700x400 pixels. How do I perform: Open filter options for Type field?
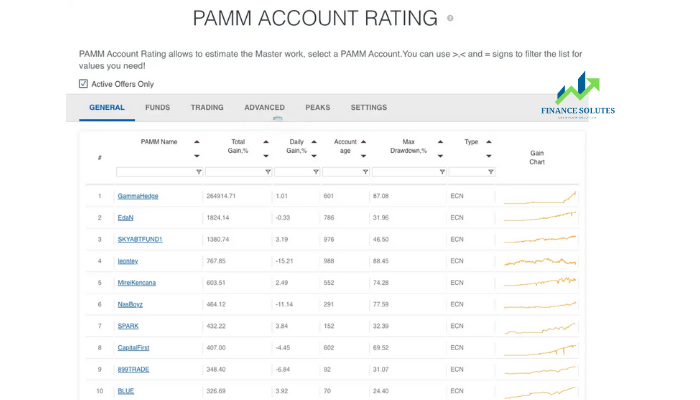[x=491, y=172]
